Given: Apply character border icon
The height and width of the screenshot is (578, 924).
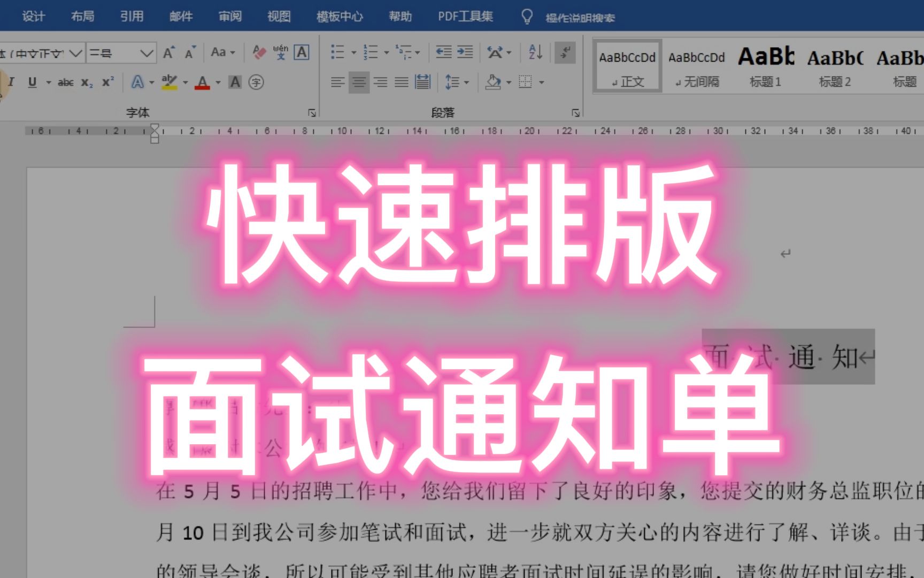Looking at the screenshot, I should point(302,52).
